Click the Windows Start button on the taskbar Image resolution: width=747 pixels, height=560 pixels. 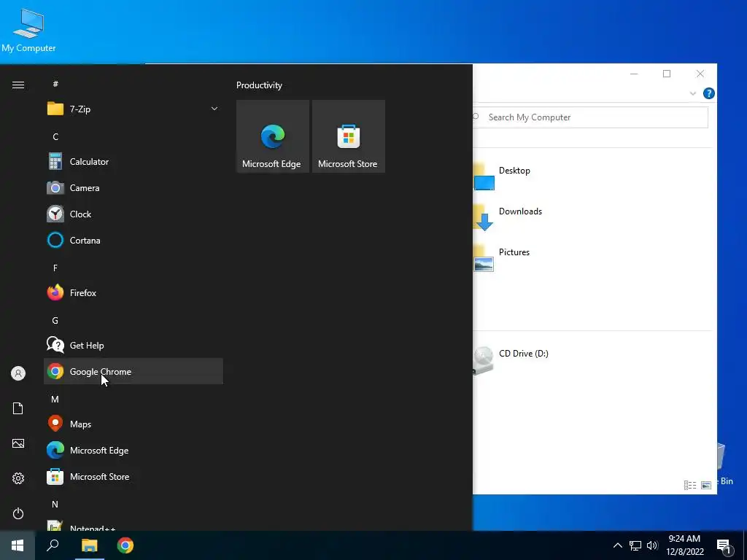click(x=18, y=545)
